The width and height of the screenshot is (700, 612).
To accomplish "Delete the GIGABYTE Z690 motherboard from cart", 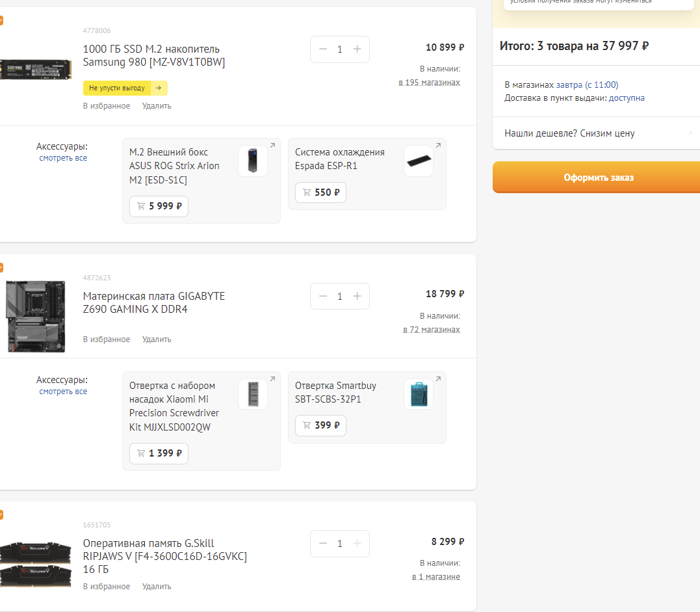I will (157, 339).
